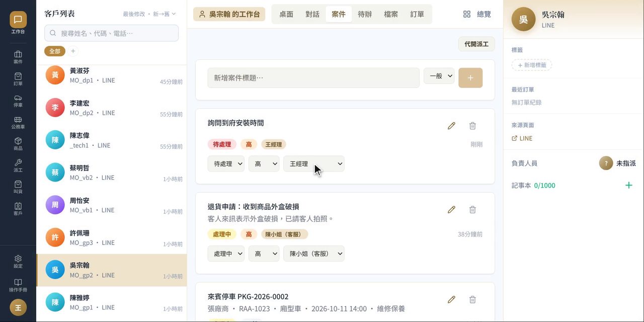Select customer 許佩珊 in the list
The width and height of the screenshot is (644, 322).
pyautogui.click(x=112, y=237)
